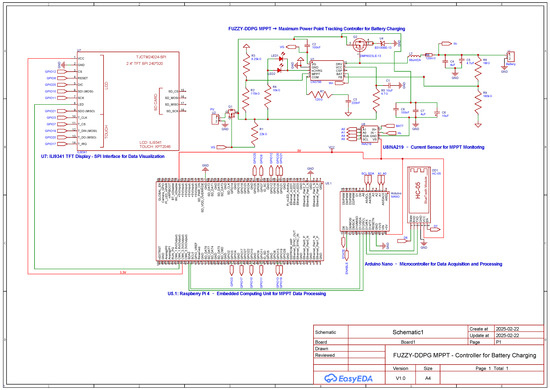550x390 pixels.
Task: Select the PV input connector
Action: click(x=214, y=119)
